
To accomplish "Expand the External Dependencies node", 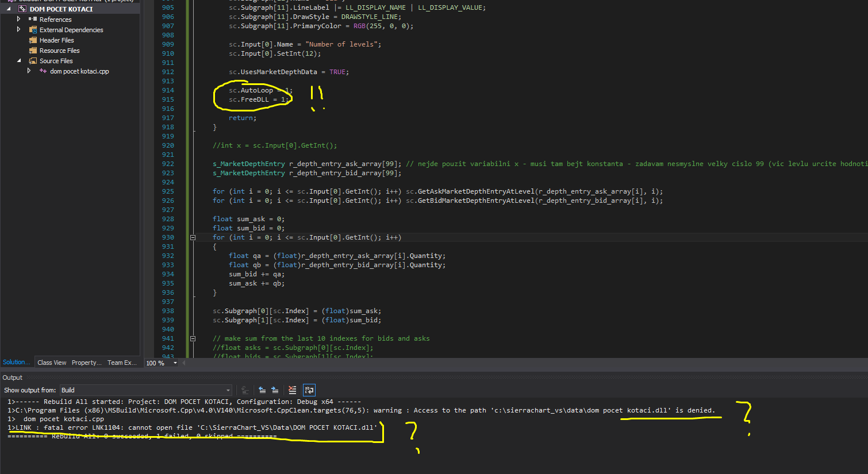I will pos(19,29).
